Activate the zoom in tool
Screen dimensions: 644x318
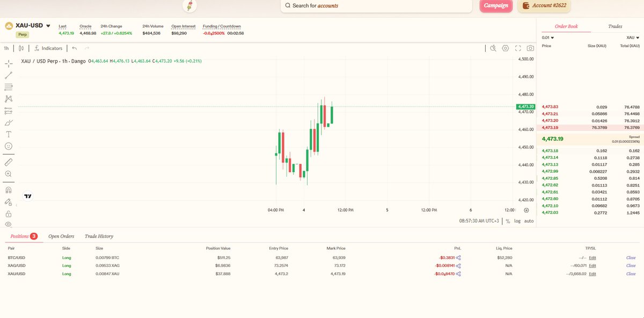[x=9, y=174]
